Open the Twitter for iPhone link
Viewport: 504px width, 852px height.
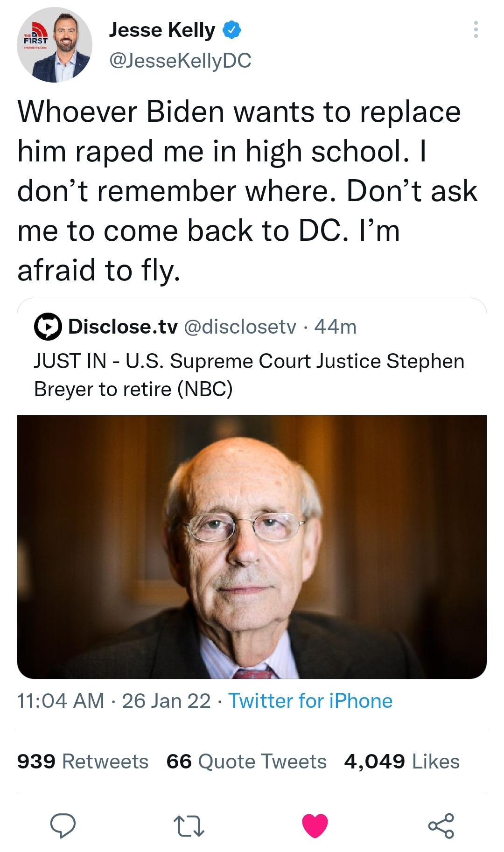[310, 701]
